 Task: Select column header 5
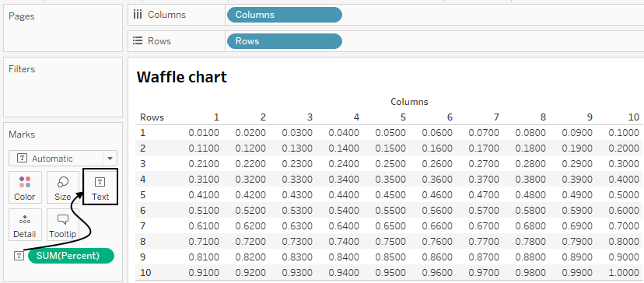tap(403, 117)
